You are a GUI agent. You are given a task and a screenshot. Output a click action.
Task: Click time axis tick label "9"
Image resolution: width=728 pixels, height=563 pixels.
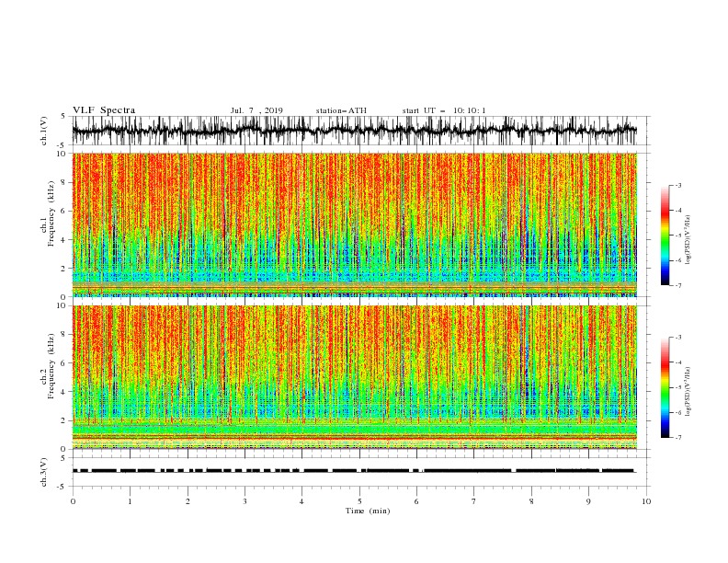coord(588,501)
